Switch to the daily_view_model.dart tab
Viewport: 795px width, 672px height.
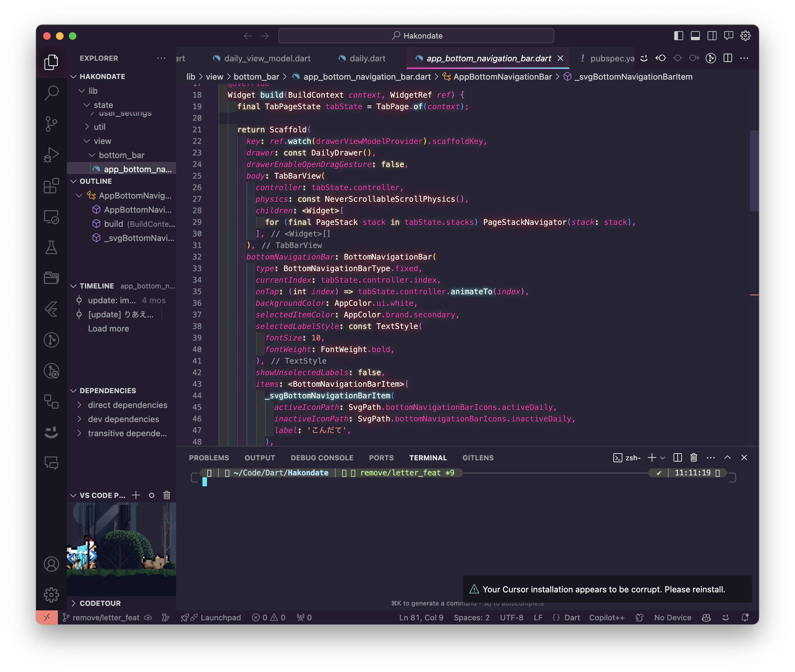click(x=267, y=58)
